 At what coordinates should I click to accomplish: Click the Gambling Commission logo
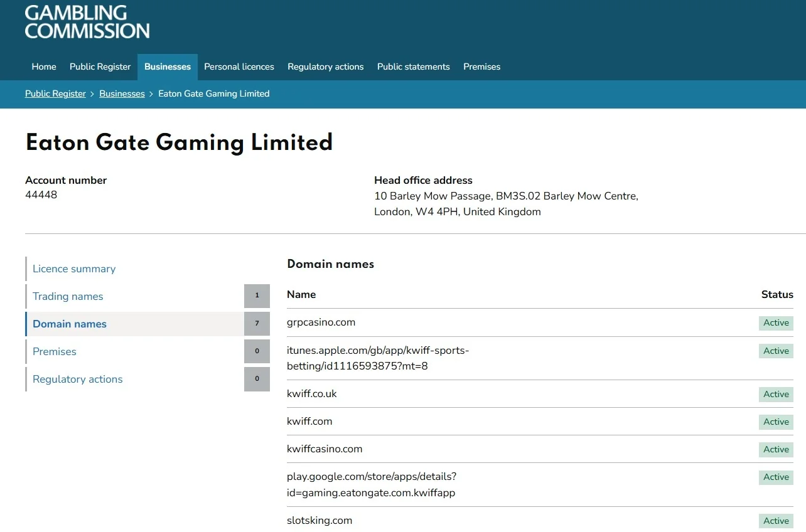click(87, 21)
